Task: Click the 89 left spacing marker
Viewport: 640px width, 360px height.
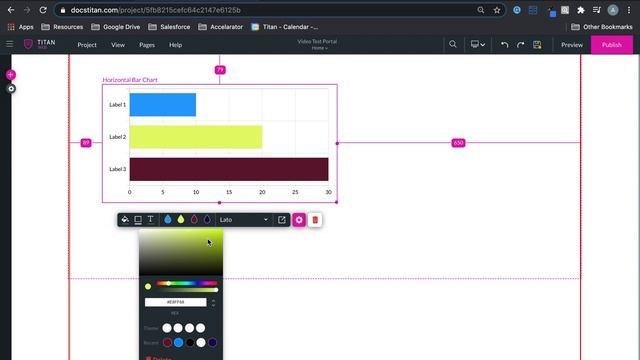Action: [86, 143]
